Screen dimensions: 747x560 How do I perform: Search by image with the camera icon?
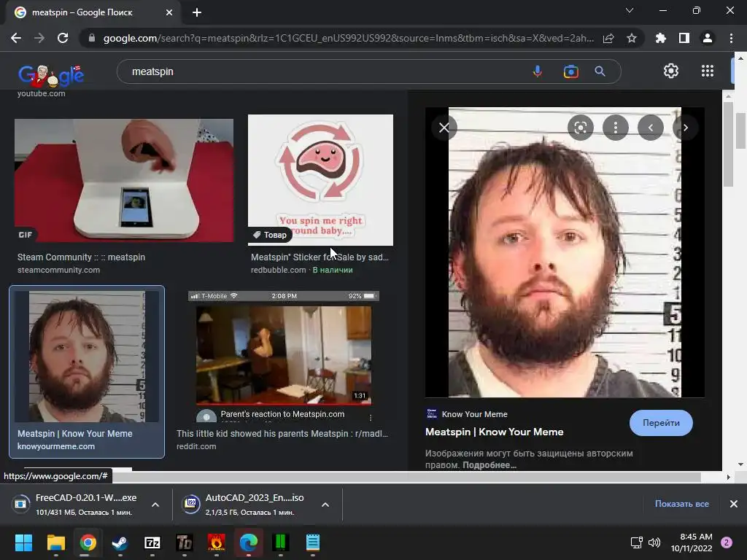(x=570, y=71)
